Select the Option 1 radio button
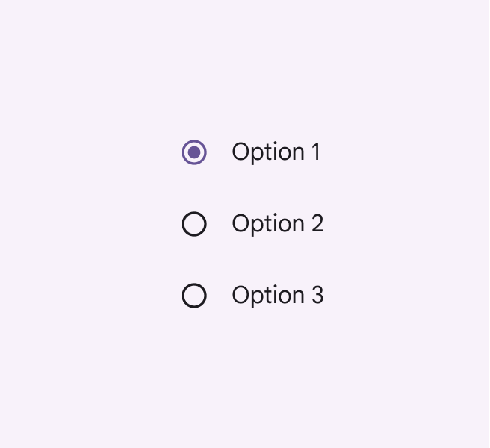This screenshot has height=448, width=490. pos(194,152)
